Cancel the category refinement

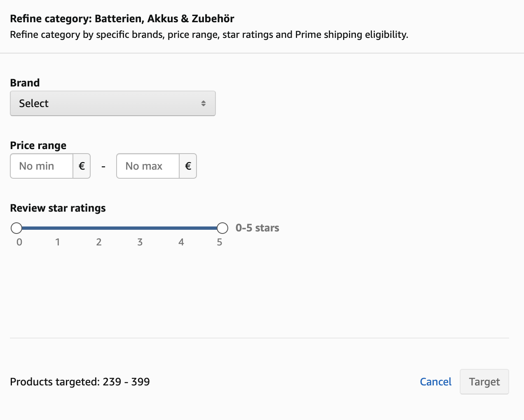(435, 382)
